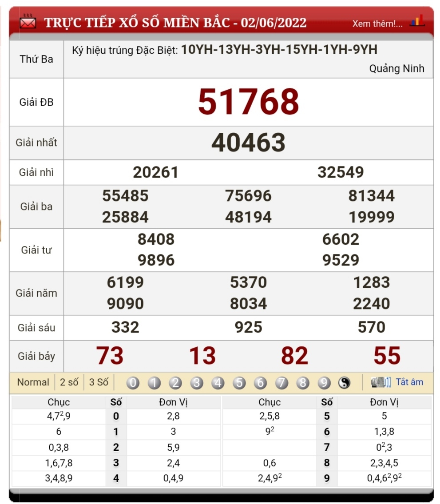
Task: Click the 'Giải ba' row label
Action: click(36, 206)
